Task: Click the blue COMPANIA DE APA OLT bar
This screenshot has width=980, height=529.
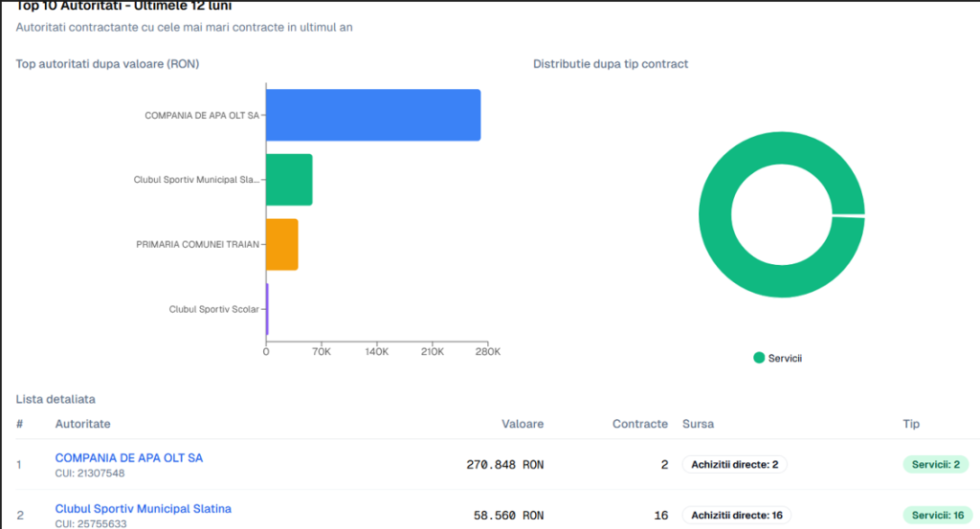Action: coord(372,115)
